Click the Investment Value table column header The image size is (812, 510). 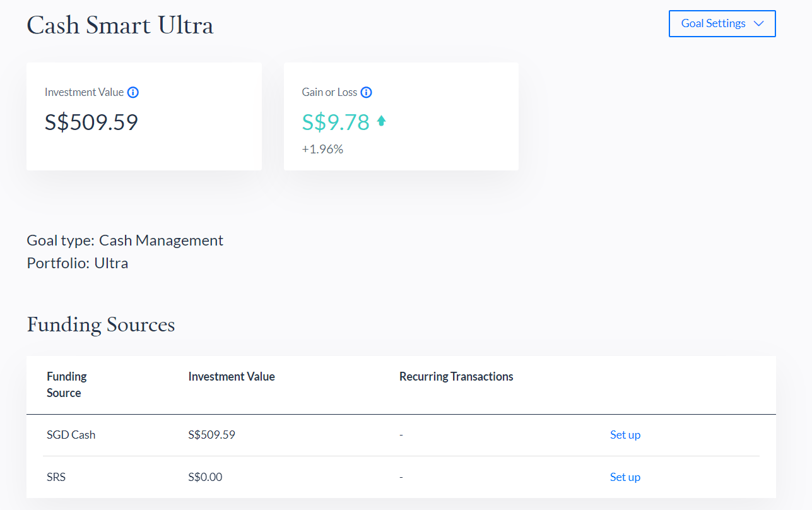232,377
